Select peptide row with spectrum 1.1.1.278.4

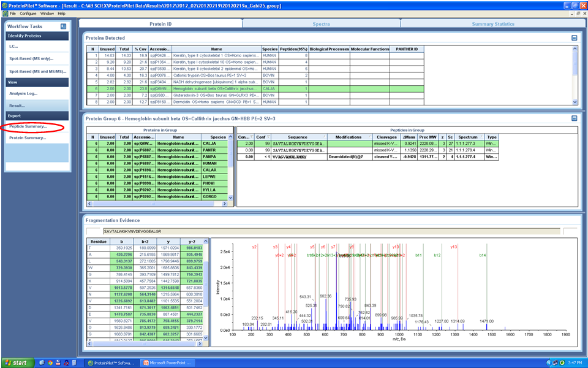367,150
